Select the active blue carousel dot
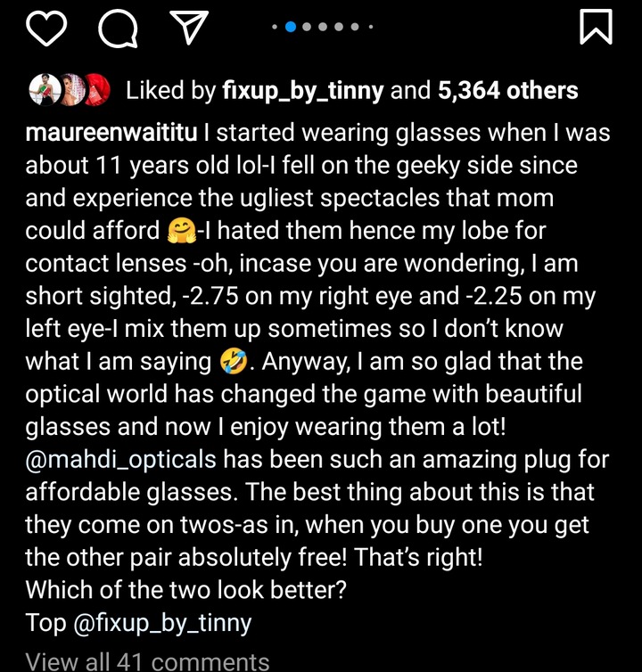642x672 pixels. tap(291, 27)
